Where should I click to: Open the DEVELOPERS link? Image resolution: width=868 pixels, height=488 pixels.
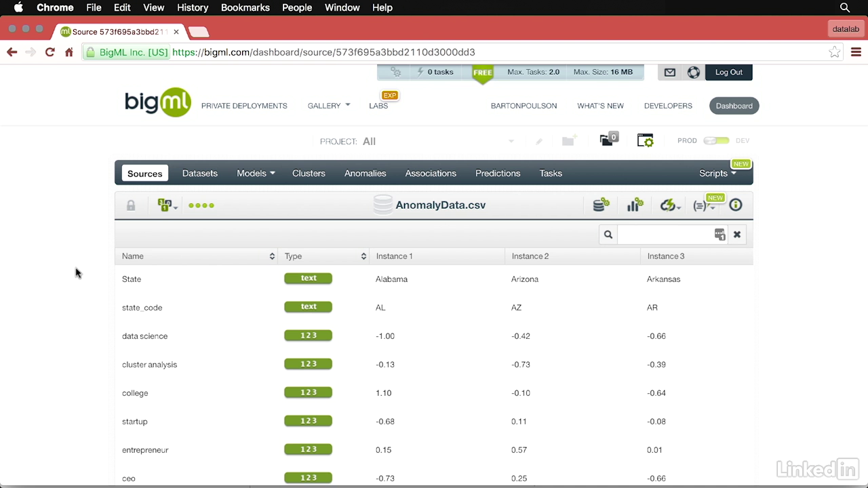[x=668, y=106]
